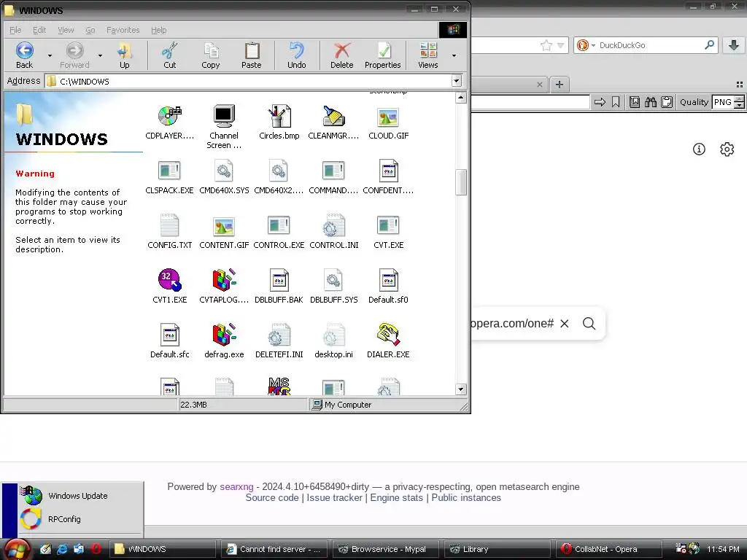
Task: Open the Source code link
Action: click(272, 497)
